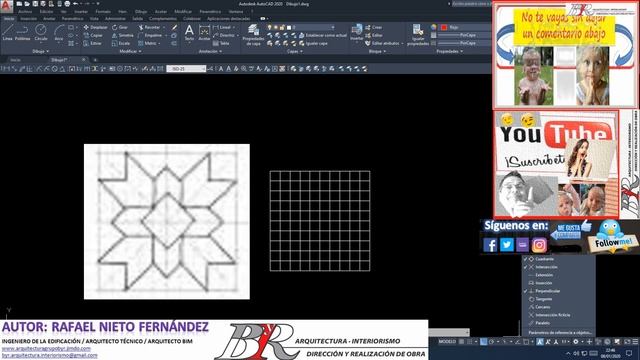
Task: Toggle the Perpendicular object snap
Action: 558,291
